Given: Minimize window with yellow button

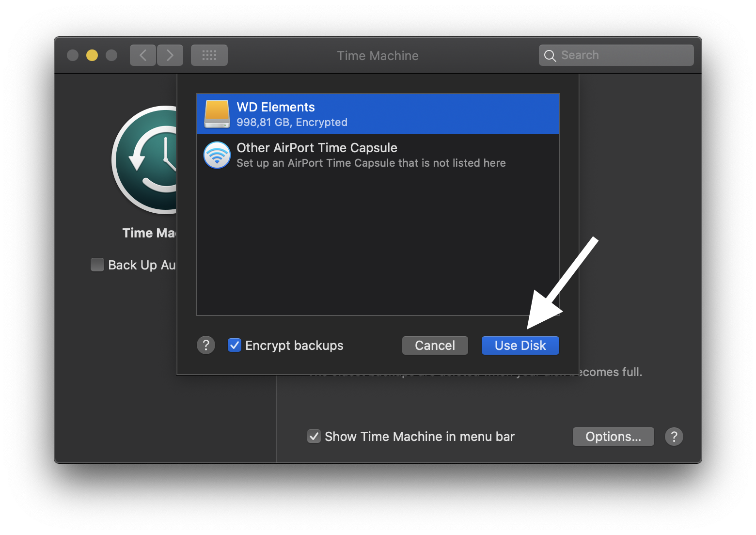Looking at the screenshot, I should 92,55.
